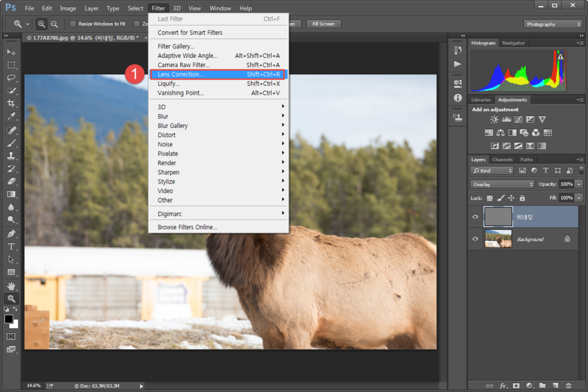Click Zoom In button in options bar
Screen dimensions: 588x392
(42, 24)
